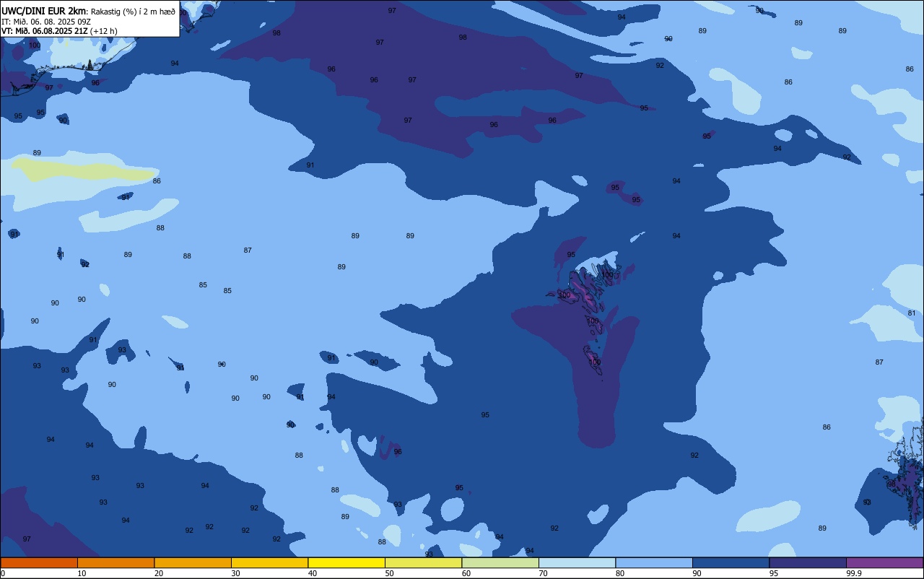Click the '99.9' label on the legend scale
Screen dimensions: 924x579
tap(854, 573)
